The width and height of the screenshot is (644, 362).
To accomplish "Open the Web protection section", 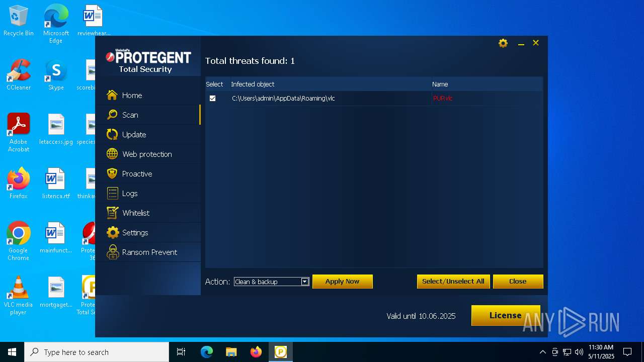I will click(148, 154).
